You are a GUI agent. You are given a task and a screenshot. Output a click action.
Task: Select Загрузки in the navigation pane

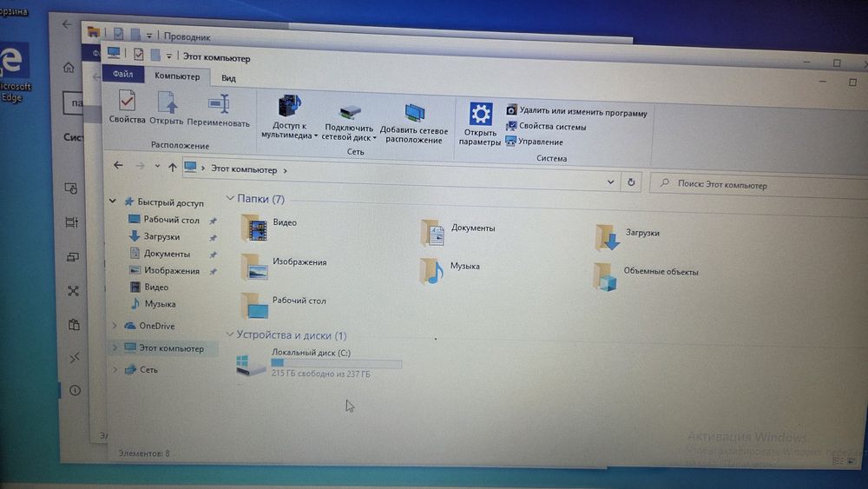(x=161, y=236)
